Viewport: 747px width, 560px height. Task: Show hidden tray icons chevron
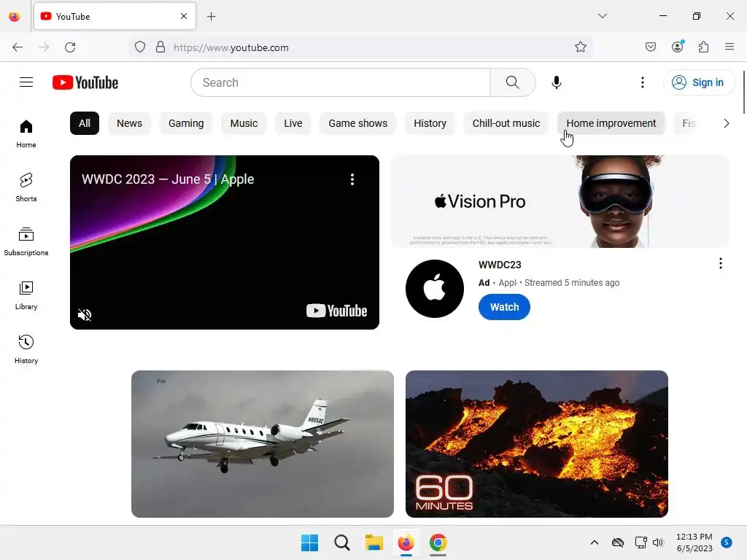click(594, 542)
